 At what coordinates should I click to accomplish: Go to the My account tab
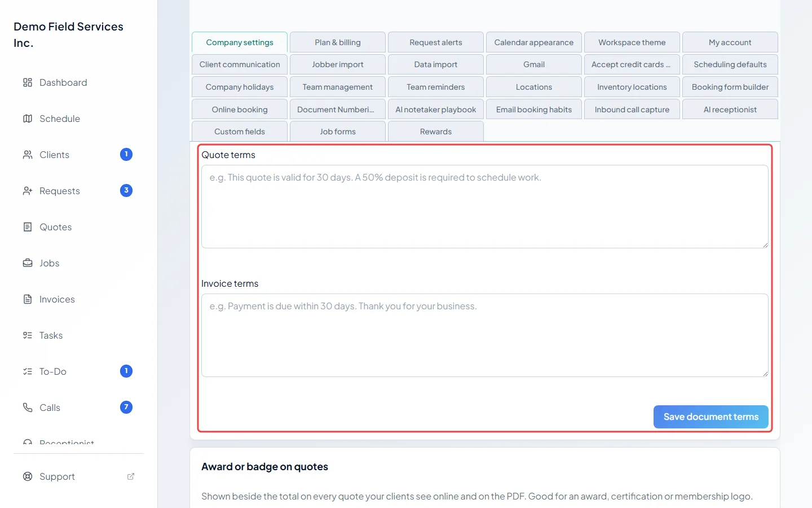coord(730,42)
